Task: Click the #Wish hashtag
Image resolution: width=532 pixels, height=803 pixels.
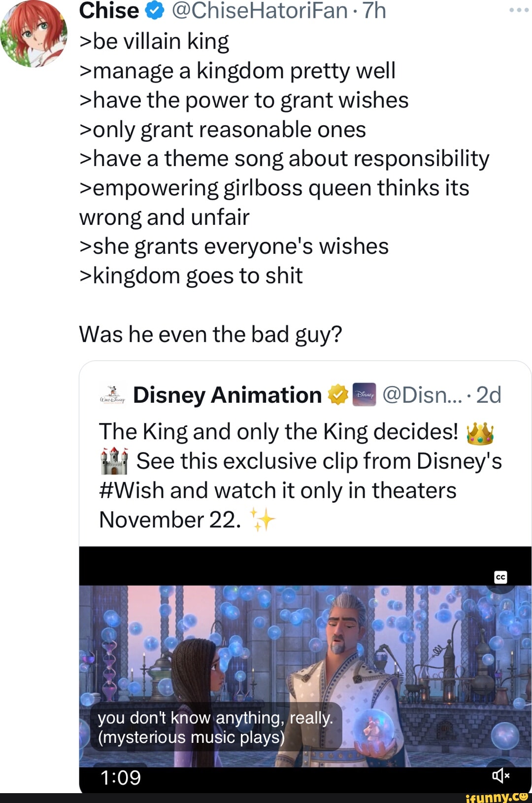Action: coord(132,490)
